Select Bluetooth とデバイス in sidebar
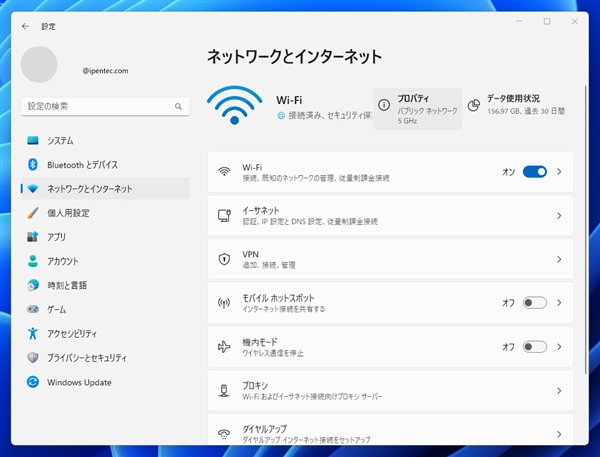This screenshot has height=457, width=600. 105,165
